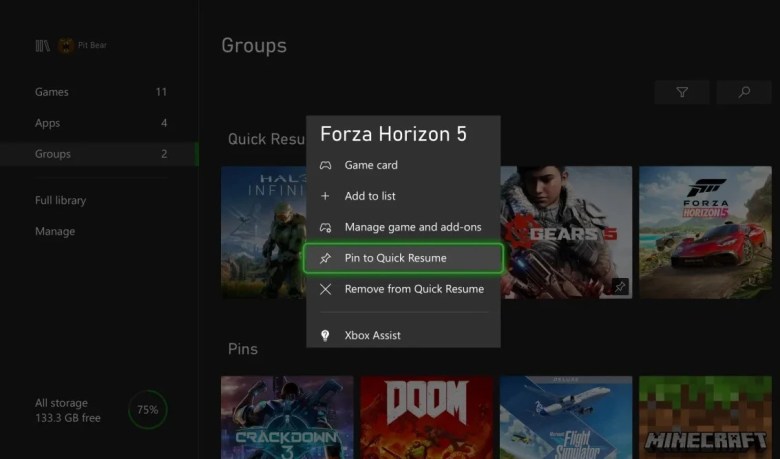This screenshot has width=780, height=459.
Task: Click the Games count 11
Action: pos(161,92)
